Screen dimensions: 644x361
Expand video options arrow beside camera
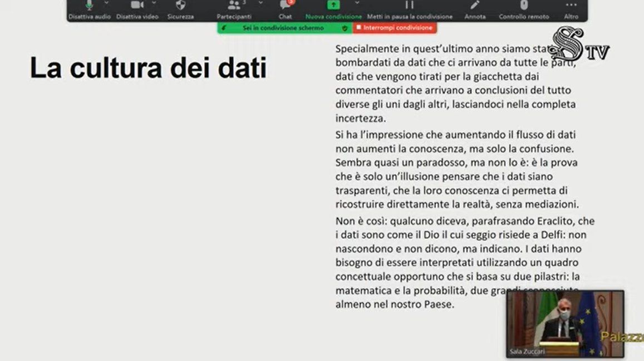click(x=154, y=3)
